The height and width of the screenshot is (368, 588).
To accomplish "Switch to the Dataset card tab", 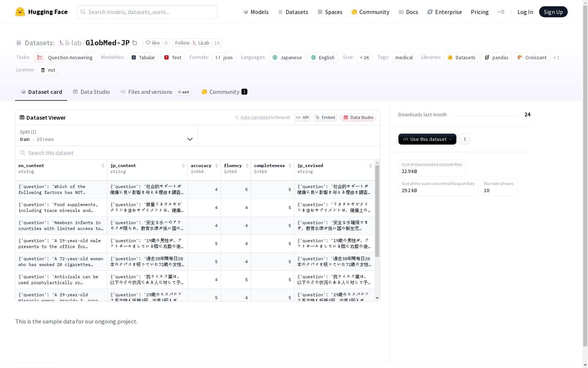I will (x=41, y=92).
